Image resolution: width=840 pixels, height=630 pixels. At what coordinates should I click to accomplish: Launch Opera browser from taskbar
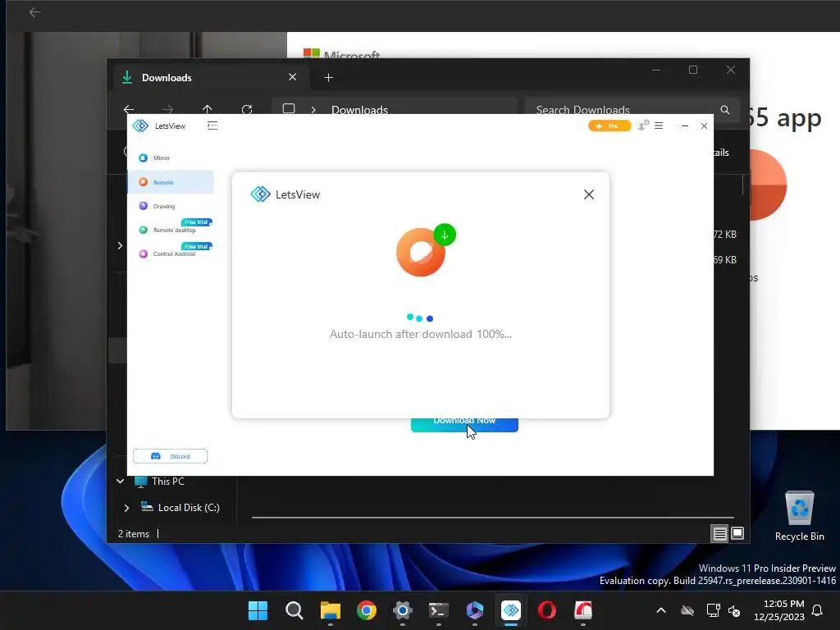(x=547, y=610)
